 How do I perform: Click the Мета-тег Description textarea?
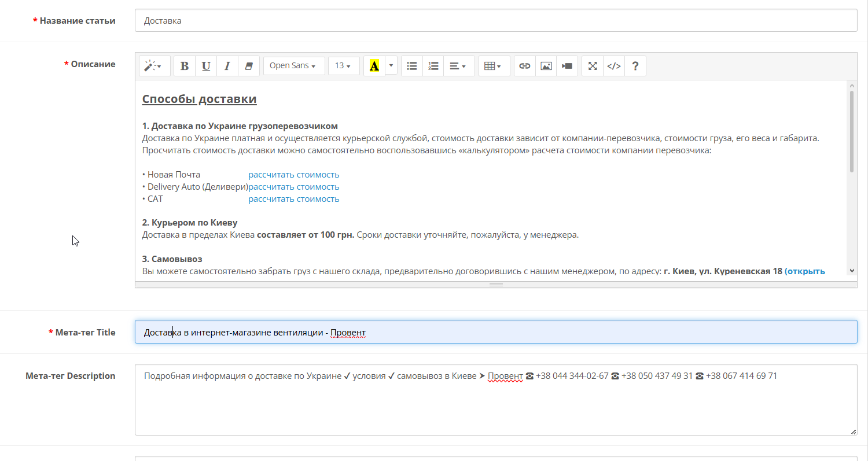coord(496,400)
